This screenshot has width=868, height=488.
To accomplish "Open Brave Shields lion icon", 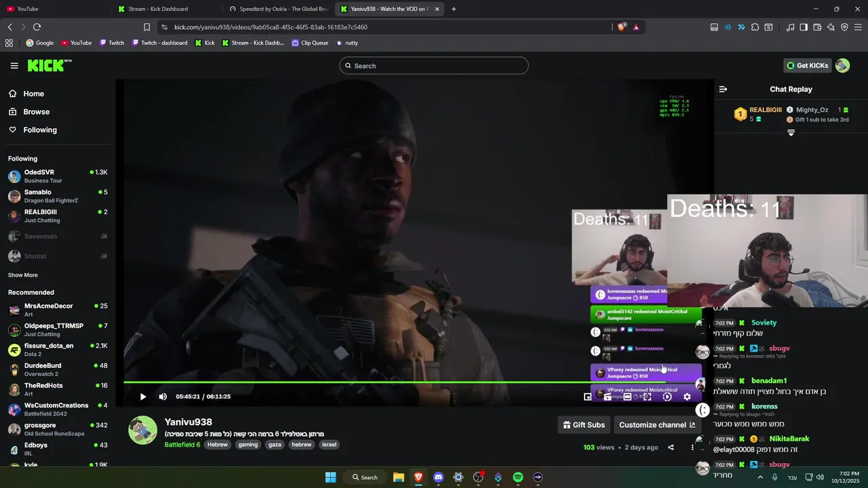I will click(x=621, y=27).
